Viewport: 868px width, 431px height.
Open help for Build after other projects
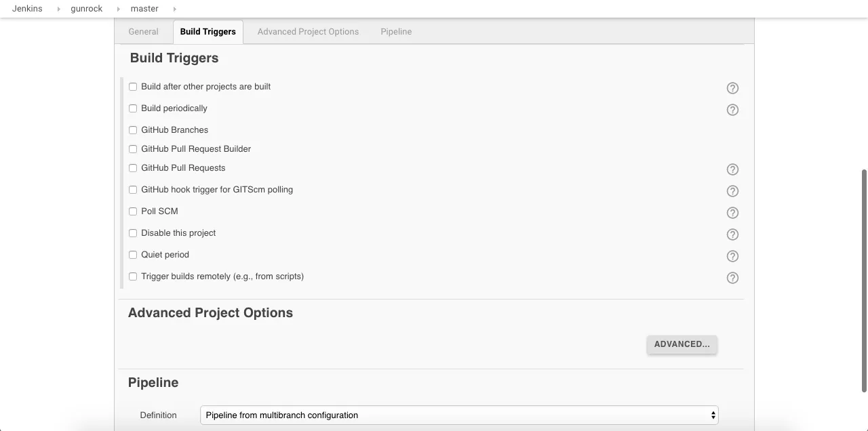732,88
